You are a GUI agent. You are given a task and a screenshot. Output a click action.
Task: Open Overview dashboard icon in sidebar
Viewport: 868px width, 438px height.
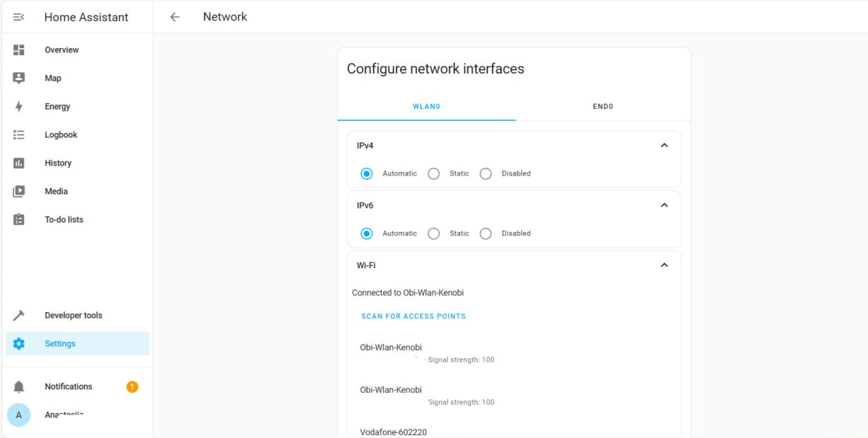(x=19, y=50)
